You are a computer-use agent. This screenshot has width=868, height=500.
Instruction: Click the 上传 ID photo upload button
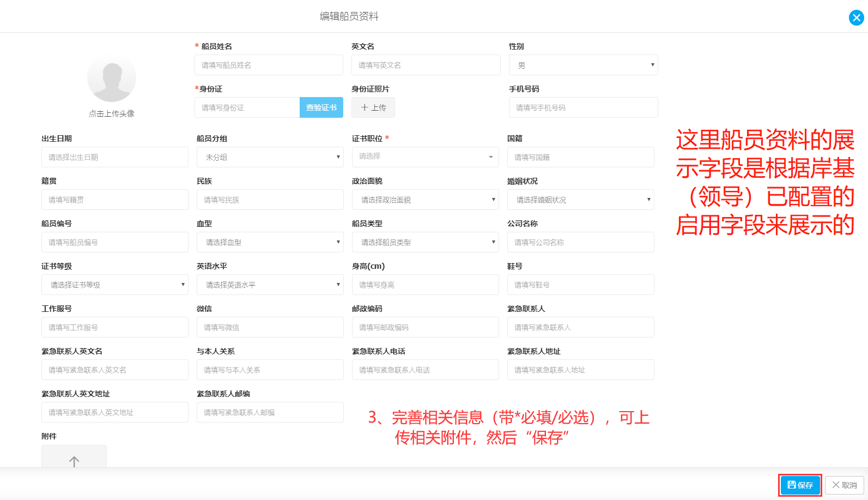tap(373, 107)
